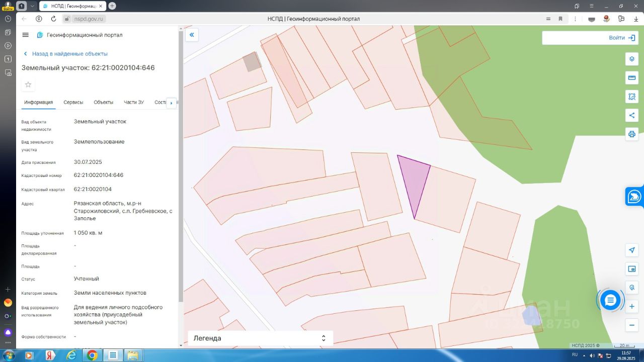Screen dimensions: 644x362
Task: Click the share map icon
Action: 632,115
